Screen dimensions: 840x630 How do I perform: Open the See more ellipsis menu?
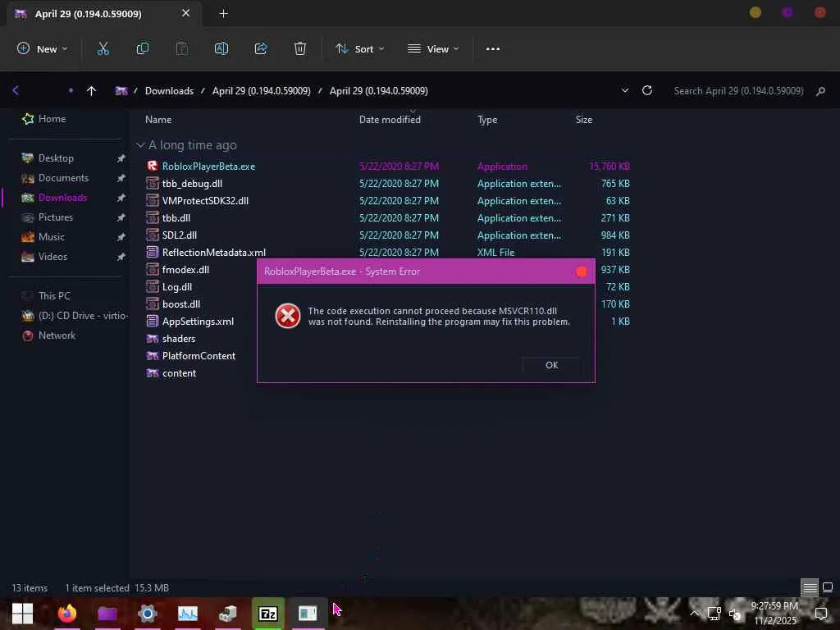(x=493, y=48)
